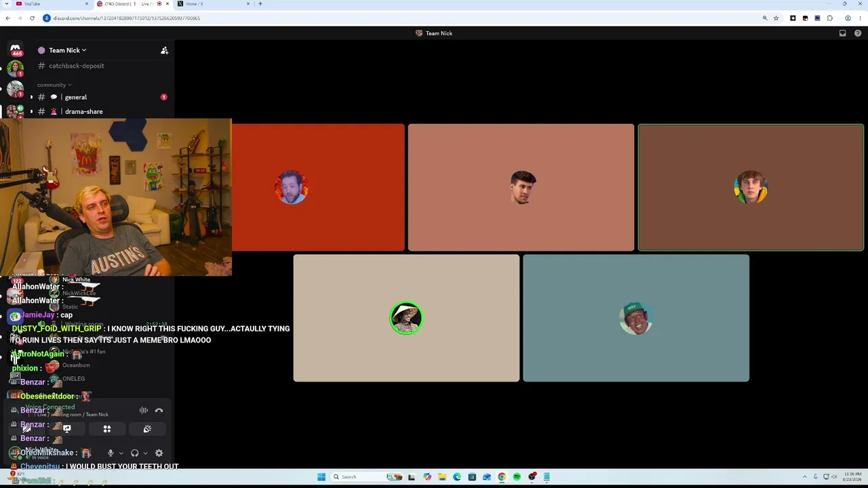Select the teal participant tile with green cap avatar
This screenshot has height=488, width=868.
(636, 319)
